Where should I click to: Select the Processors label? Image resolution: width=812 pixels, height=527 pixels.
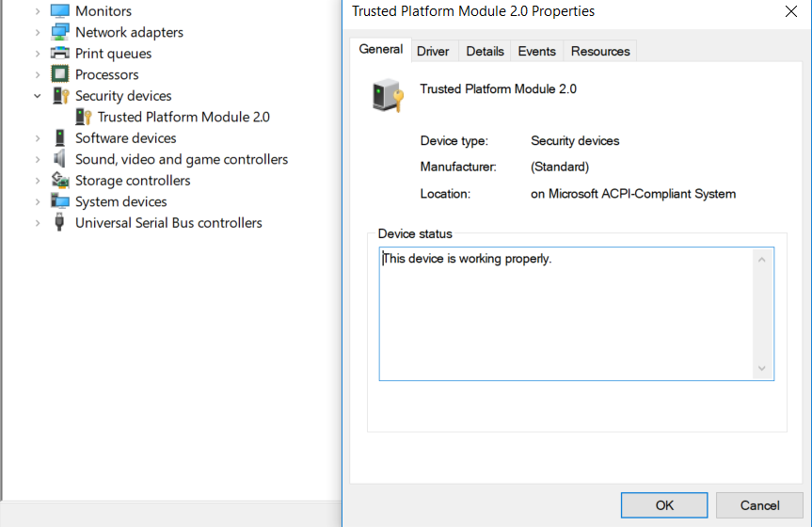tap(106, 74)
